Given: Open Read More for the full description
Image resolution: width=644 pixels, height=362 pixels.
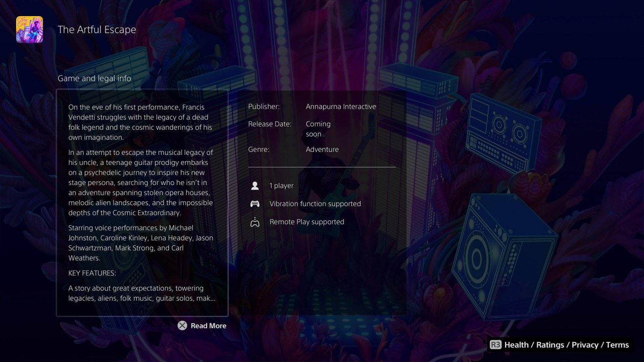Looking at the screenshot, I should point(202,326).
